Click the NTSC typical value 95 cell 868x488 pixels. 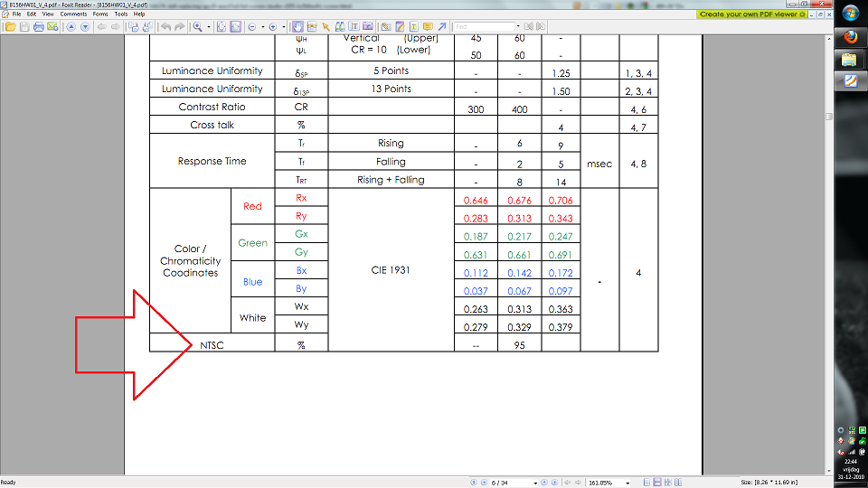[519, 344]
